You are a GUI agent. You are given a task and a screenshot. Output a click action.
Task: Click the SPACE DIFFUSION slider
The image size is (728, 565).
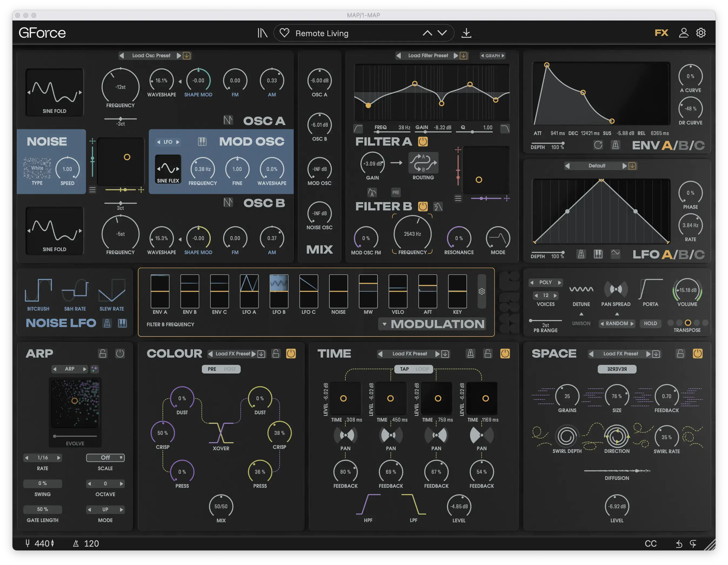tap(617, 471)
